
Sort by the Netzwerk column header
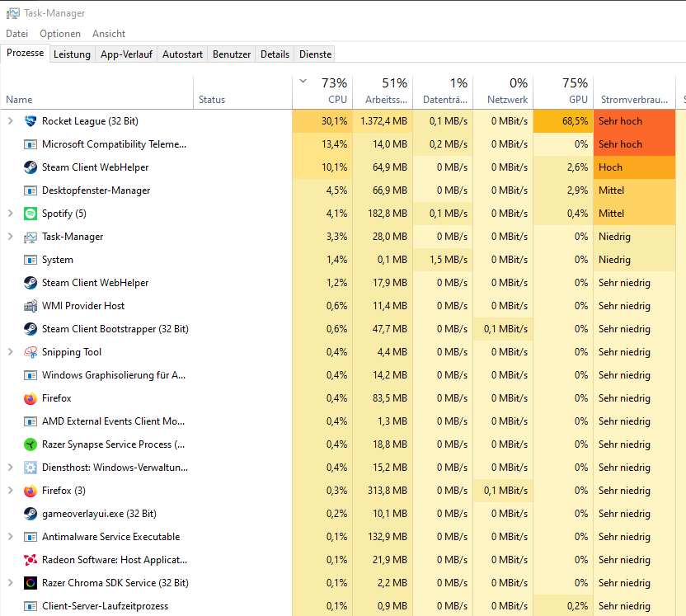(x=503, y=92)
